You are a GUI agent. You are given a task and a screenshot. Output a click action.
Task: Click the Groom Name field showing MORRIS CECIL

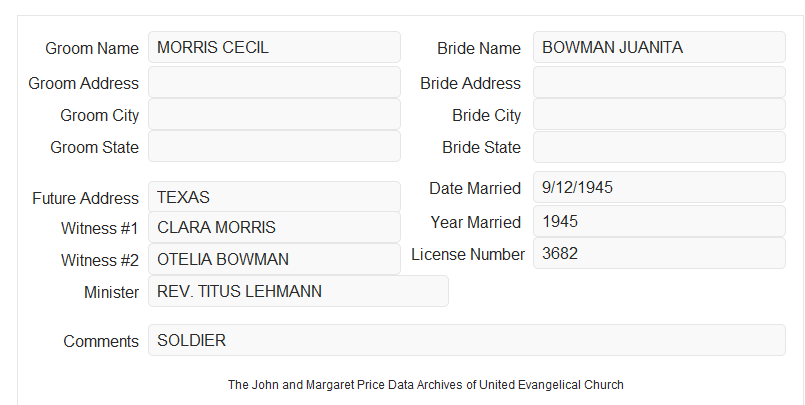pos(274,47)
